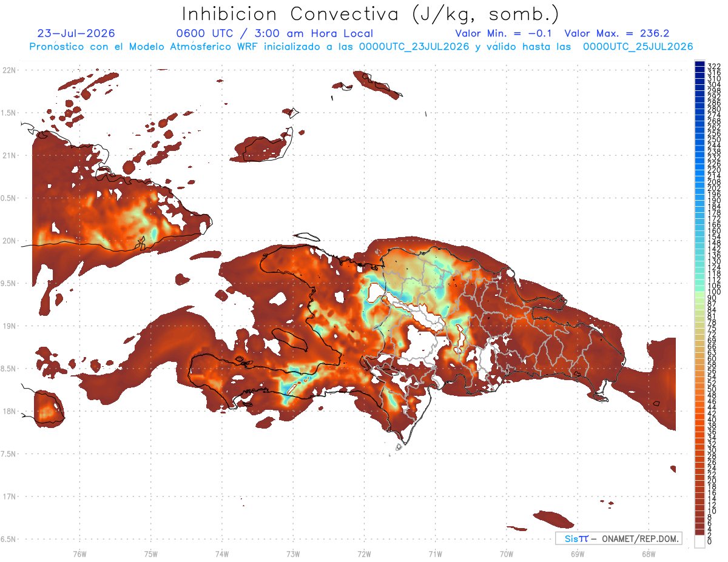This screenshot has height=562, width=728.
Task: Click the "100" label on the color scale
Action: (714, 292)
